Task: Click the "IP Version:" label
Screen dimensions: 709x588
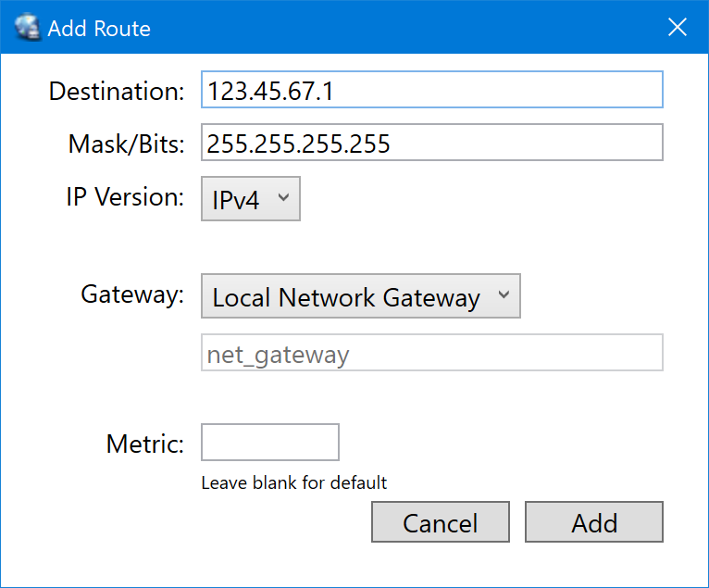Action: (125, 196)
